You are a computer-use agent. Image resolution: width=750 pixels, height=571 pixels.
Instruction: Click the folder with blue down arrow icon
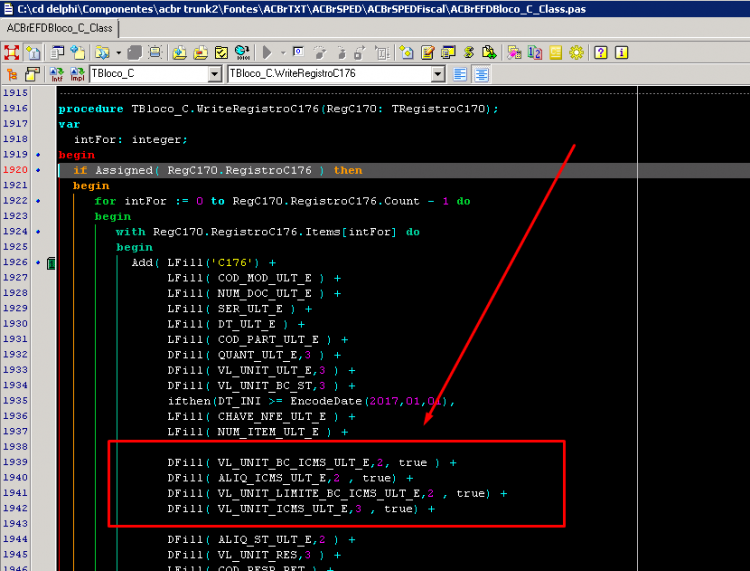coord(180,53)
